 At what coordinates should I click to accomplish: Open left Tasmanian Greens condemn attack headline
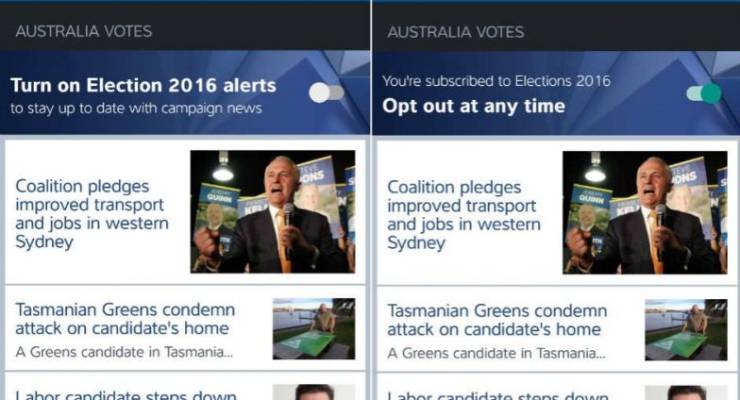click(125, 319)
